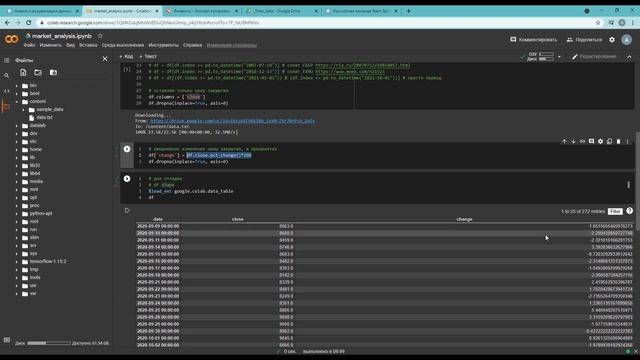
Task: Open Table of contents sidebar icon
Action: [x=7, y=60]
